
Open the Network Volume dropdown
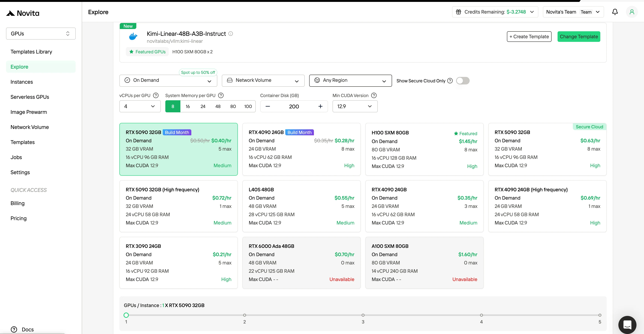[x=263, y=80]
